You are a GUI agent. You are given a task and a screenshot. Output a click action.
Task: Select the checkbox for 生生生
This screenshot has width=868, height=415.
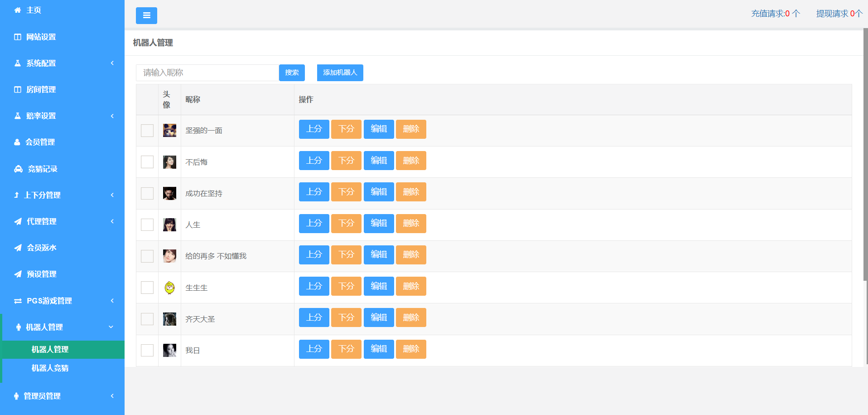(147, 288)
